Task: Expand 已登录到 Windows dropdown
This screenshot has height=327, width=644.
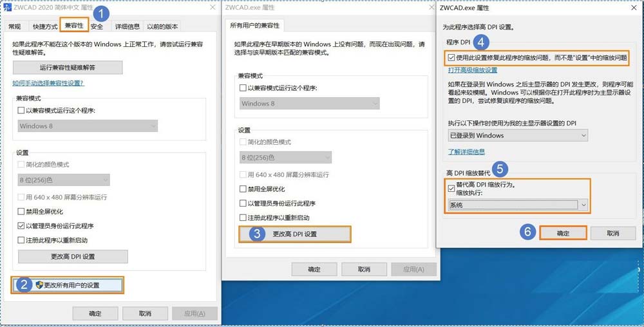Action: (x=518, y=135)
